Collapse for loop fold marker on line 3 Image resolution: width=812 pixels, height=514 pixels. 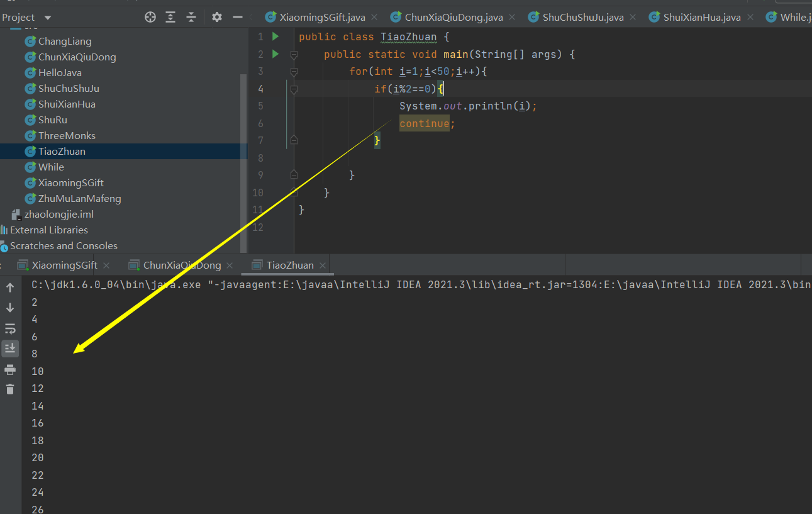294,72
